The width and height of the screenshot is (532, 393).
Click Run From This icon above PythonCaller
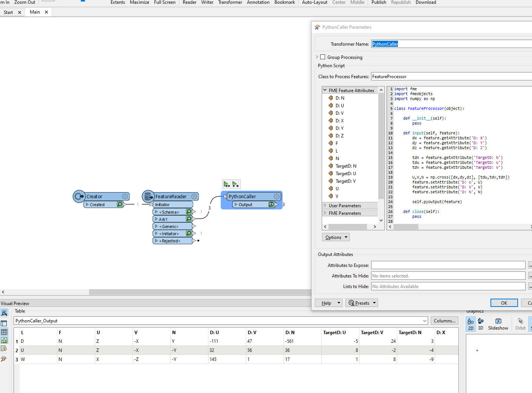[236, 184]
